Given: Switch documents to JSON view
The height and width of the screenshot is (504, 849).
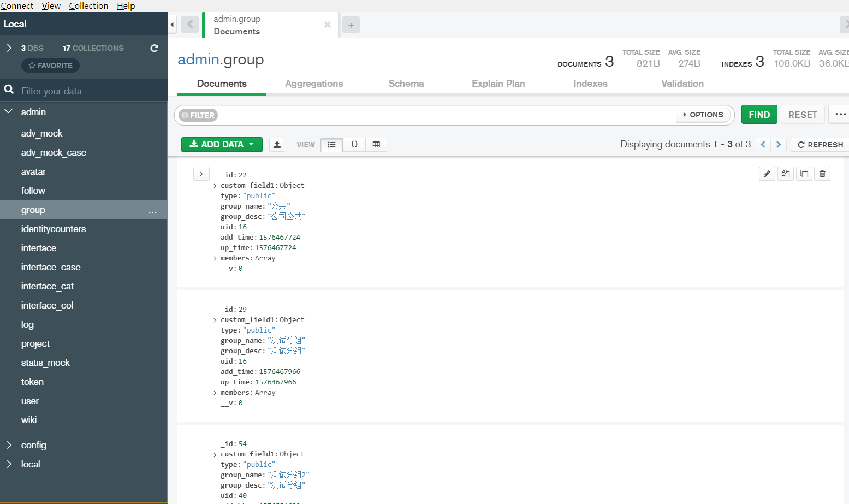Looking at the screenshot, I should (354, 144).
